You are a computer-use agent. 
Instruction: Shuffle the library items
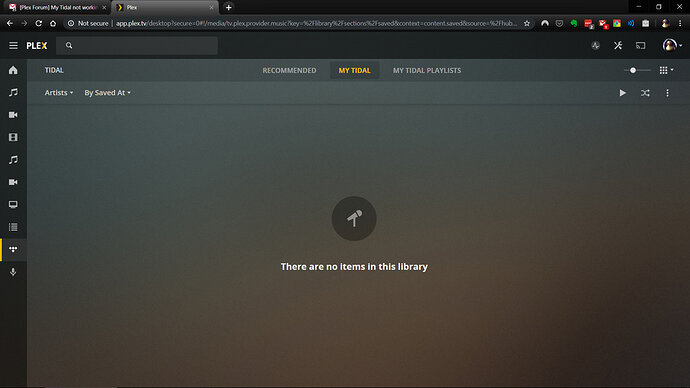click(x=645, y=93)
